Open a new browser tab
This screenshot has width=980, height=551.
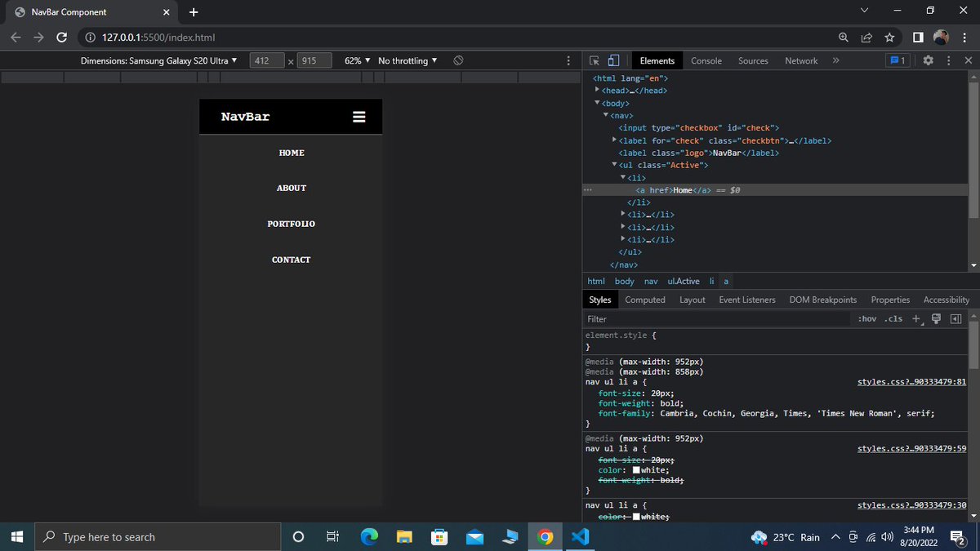[194, 12]
